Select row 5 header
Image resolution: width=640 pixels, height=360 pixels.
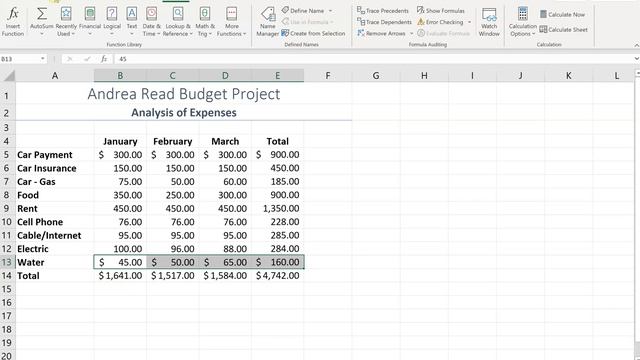7,155
